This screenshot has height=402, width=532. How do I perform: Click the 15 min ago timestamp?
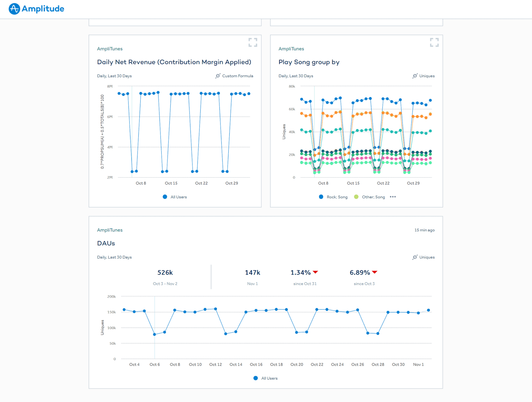tap(424, 230)
